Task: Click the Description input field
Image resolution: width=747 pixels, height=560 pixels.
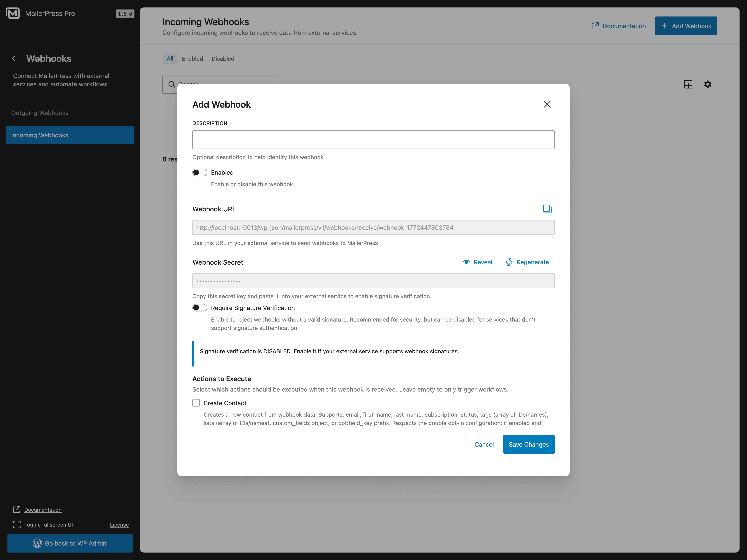Action: click(x=373, y=139)
